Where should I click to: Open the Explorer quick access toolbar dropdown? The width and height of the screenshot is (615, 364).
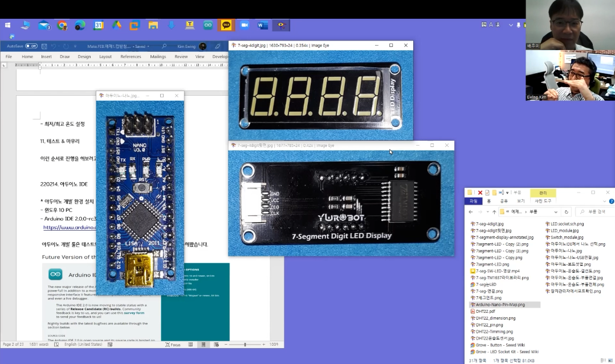point(507,193)
